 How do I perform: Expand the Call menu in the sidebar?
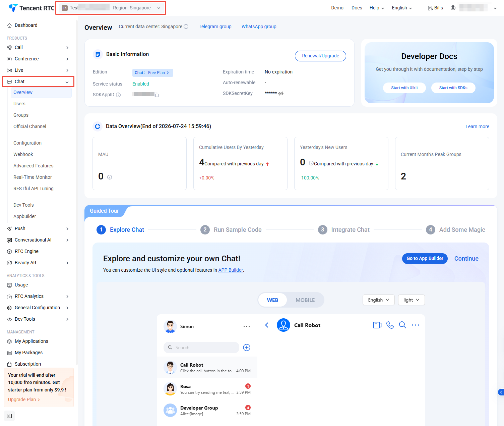pyautogui.click(x=38, y=47)
